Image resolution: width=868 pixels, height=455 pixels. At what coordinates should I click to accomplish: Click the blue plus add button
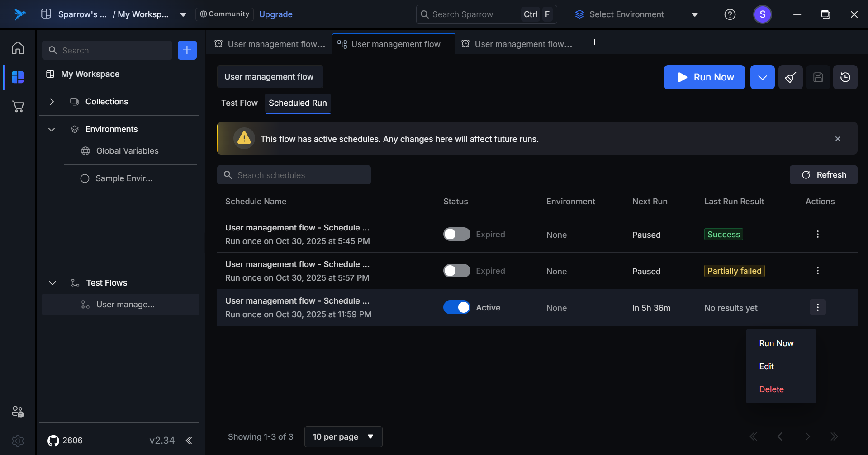(187, 50)
